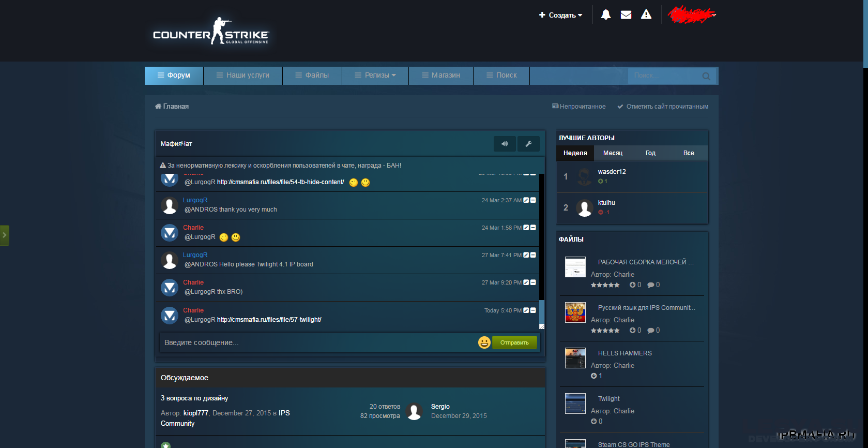Open the Файлы menu item
868x448 pixels.
312,76
